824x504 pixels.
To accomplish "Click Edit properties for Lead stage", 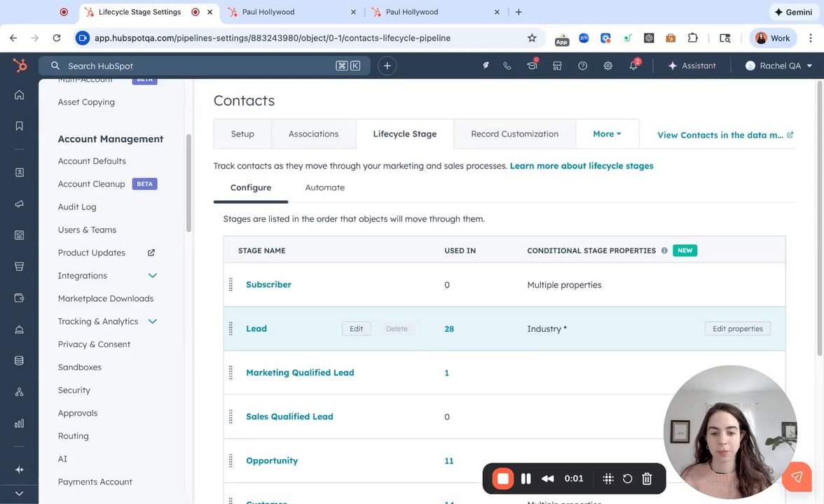I will [737, 329].
